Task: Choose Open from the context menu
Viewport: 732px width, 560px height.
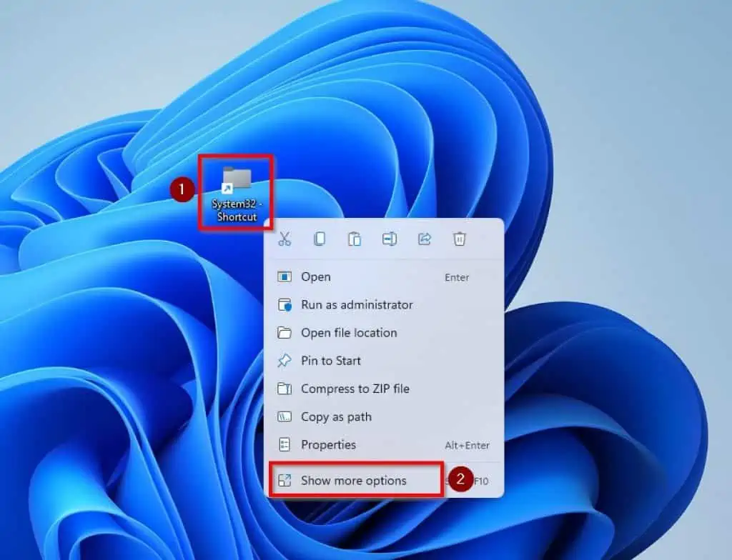Action: [315, 276]
